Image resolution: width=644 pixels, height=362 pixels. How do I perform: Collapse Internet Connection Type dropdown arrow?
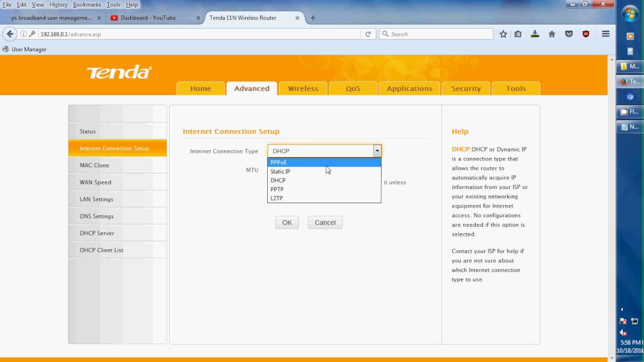coord(377,151)
